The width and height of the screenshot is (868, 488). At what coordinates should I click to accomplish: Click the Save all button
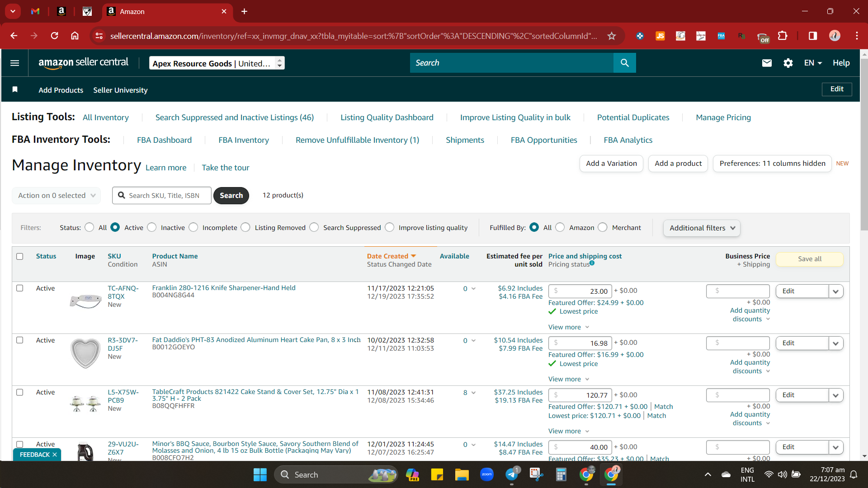tap(810, 259)
